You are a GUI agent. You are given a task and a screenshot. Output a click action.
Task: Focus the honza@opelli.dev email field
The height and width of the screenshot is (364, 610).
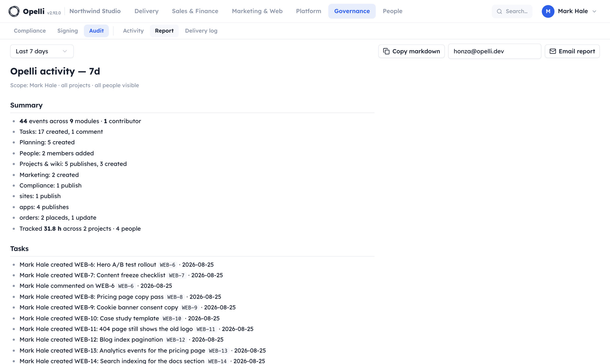(x=494, y=51)
